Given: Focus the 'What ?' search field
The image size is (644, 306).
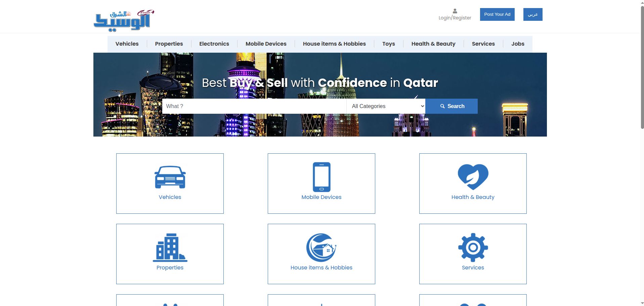Looking at the screenshot, I should 254,106.
